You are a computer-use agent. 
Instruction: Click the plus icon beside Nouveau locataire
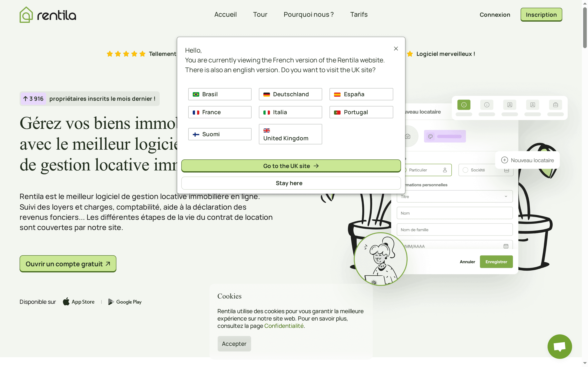(505, 160)
